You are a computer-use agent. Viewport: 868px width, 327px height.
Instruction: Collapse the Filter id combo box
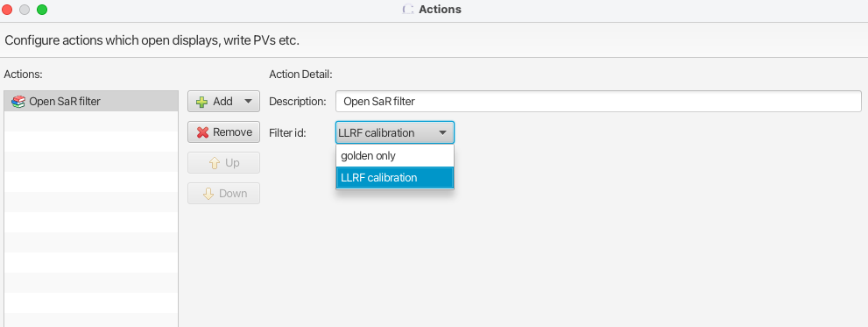395,132
